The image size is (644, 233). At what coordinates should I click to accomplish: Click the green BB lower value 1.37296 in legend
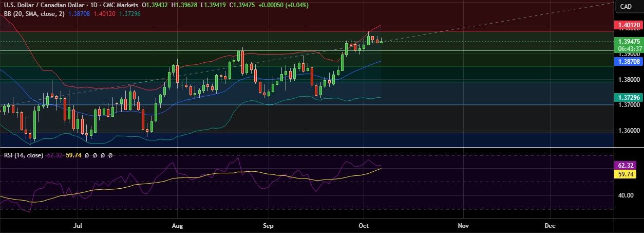(129, 13)
